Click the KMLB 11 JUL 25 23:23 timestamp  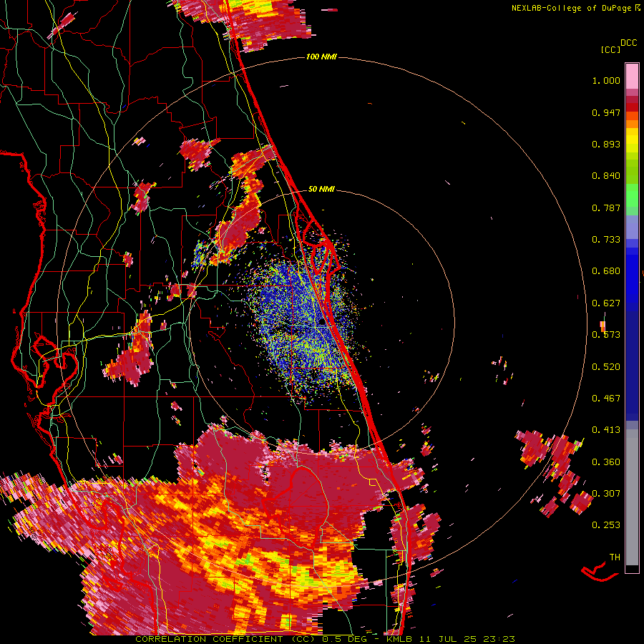click(x=451, y=639)
